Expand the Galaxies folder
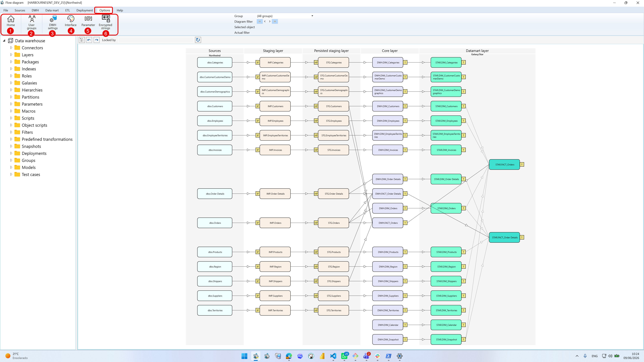 (11, 83)
